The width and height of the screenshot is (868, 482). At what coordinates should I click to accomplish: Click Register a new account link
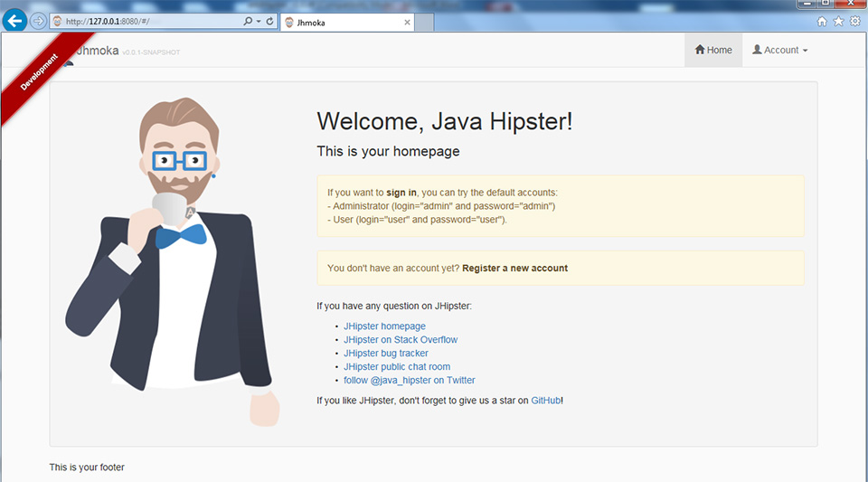[514, 268]
